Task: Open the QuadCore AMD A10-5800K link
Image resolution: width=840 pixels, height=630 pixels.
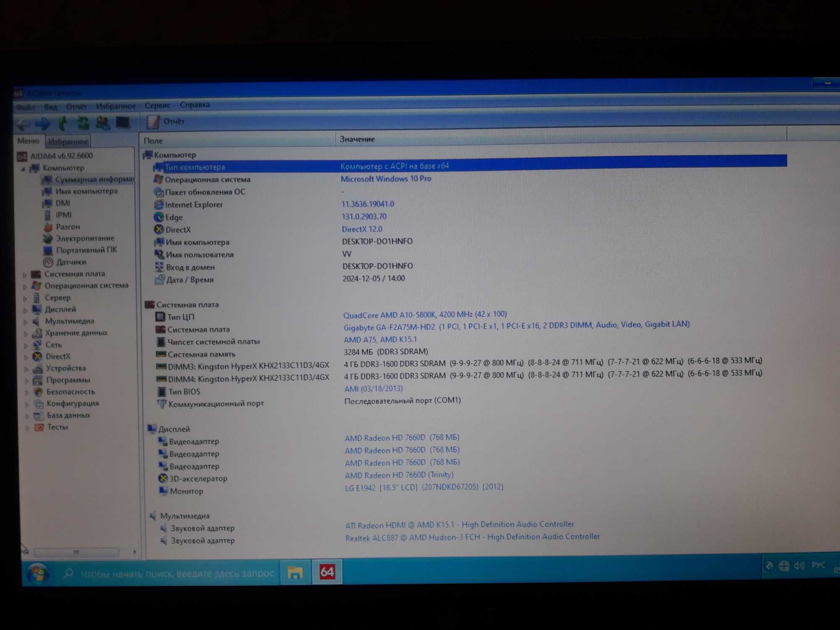Action: 425,315
